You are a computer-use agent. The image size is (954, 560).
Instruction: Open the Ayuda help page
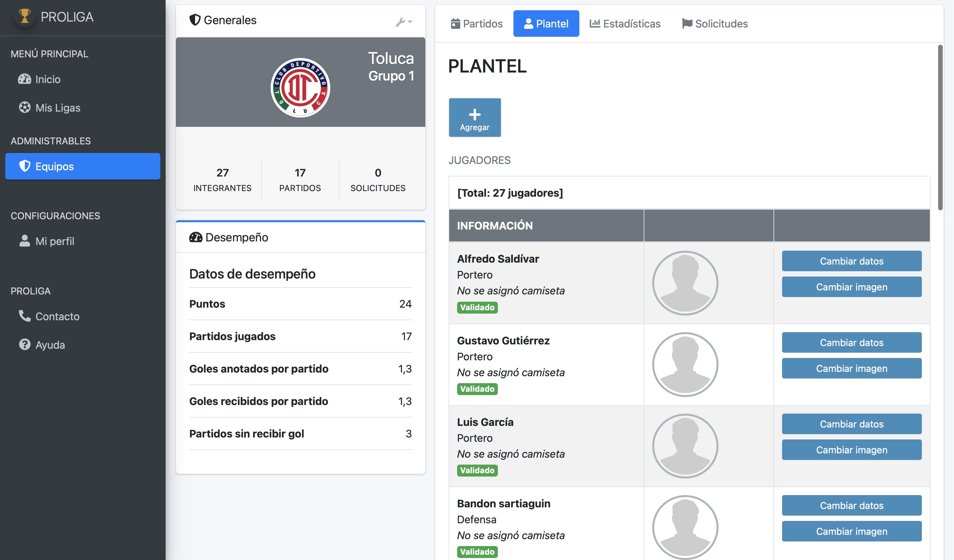coord(82,344)
